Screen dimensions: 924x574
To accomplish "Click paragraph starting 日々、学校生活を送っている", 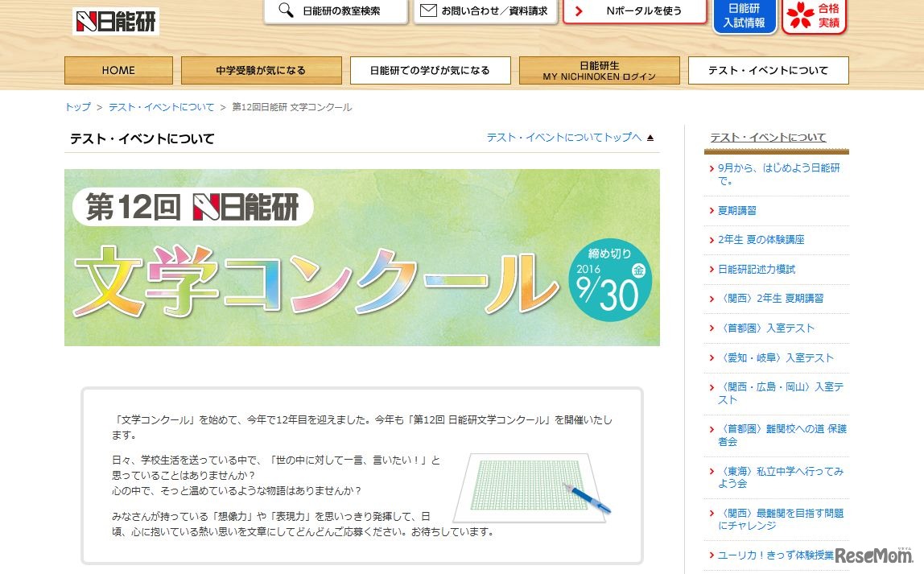I will pos(276,475).
